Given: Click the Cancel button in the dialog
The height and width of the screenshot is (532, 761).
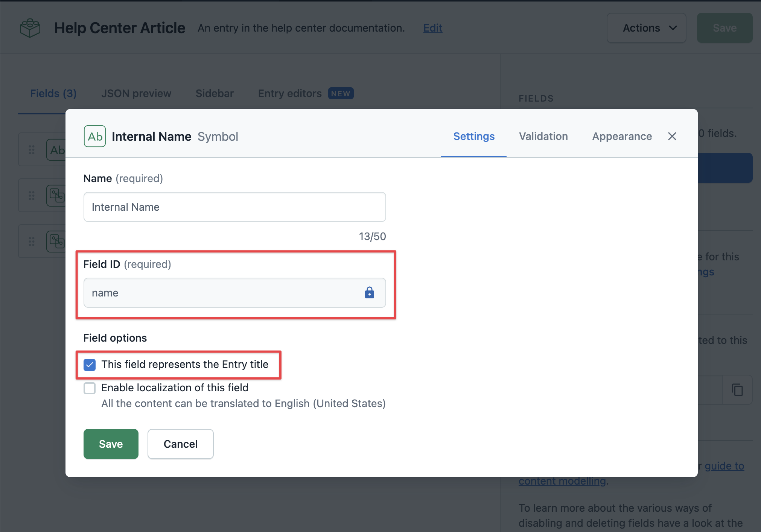Looking at the screenshot, I should [x=181, y=444].
